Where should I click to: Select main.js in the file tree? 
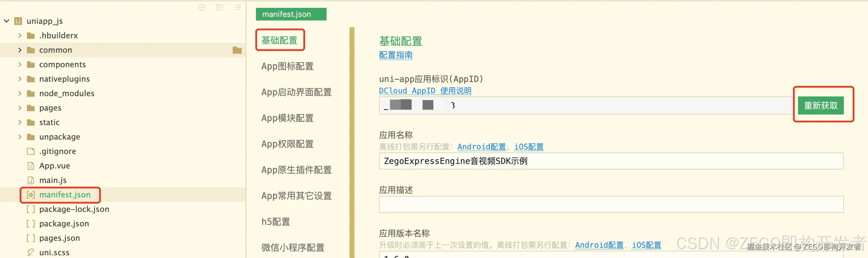tap(53, 180)
